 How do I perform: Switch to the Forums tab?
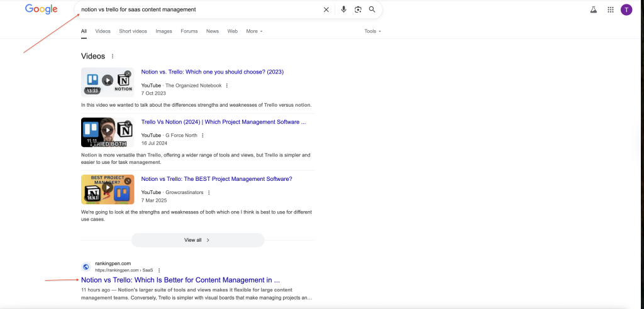[189, 31]
